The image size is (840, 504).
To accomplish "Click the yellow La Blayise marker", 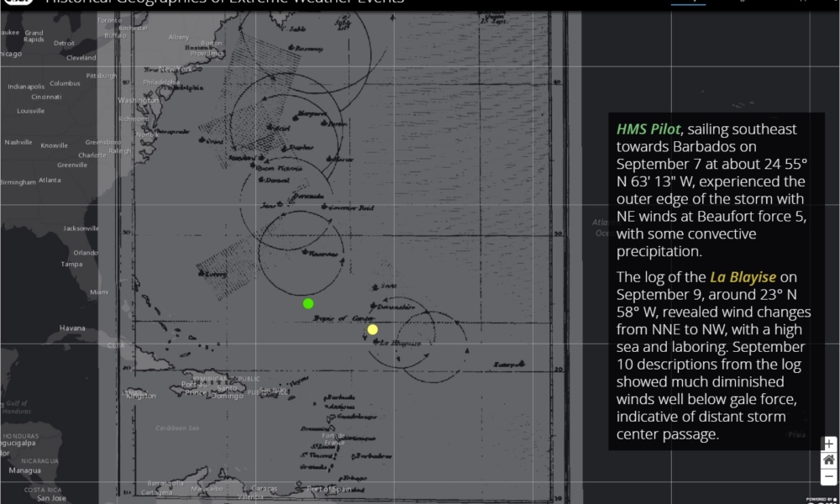I will [373, 329].
